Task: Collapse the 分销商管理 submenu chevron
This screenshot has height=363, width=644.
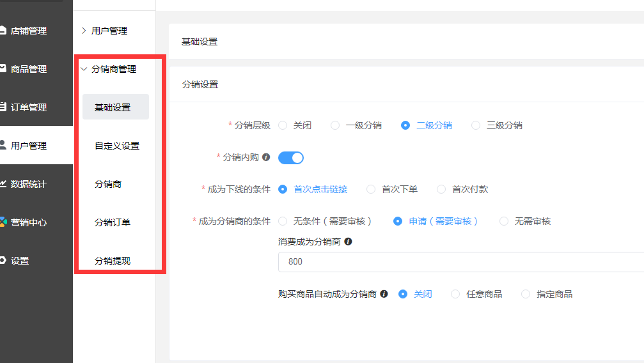Action: tap(84, 69)
